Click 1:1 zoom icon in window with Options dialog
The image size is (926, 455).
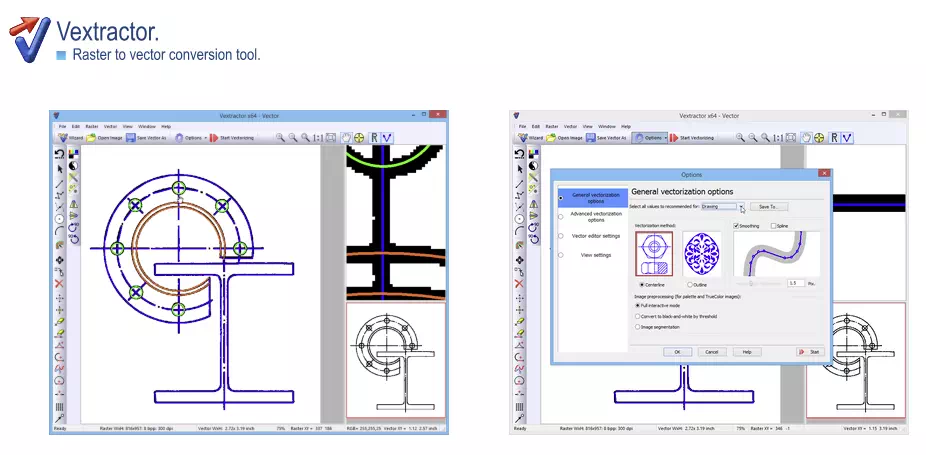click(778, 138)
